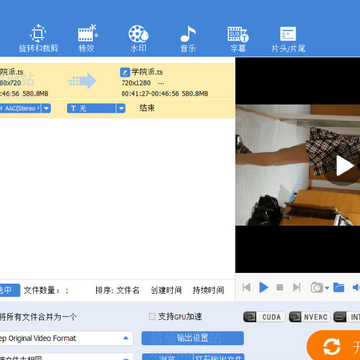Open the Music (音乐) tool
Image resolution: width=360 pixels, height=360 pixels.
tap(188, 38)
